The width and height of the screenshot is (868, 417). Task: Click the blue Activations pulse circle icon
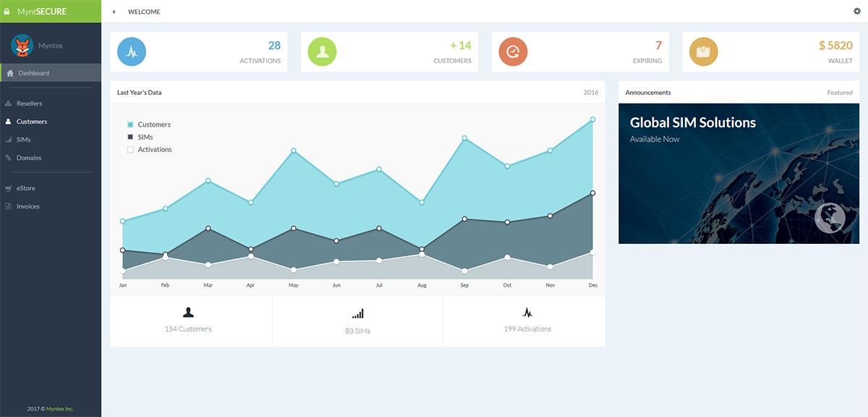(x=132, y=51)
